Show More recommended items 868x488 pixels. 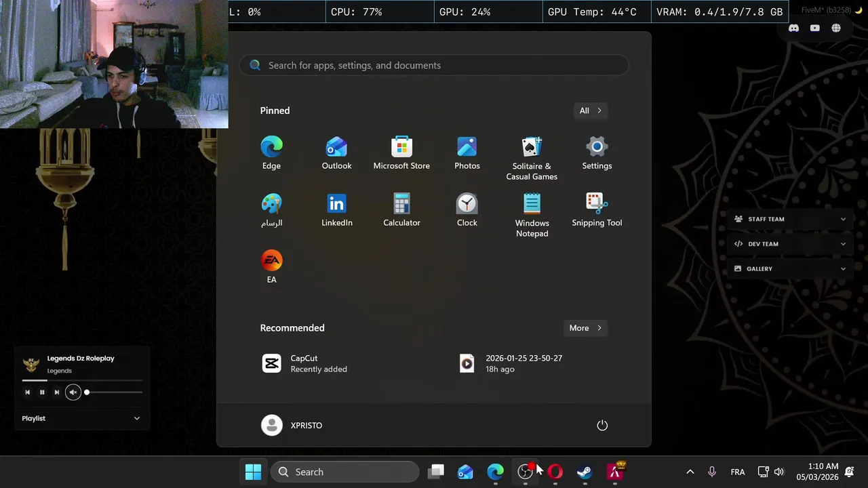click(585, 328)
